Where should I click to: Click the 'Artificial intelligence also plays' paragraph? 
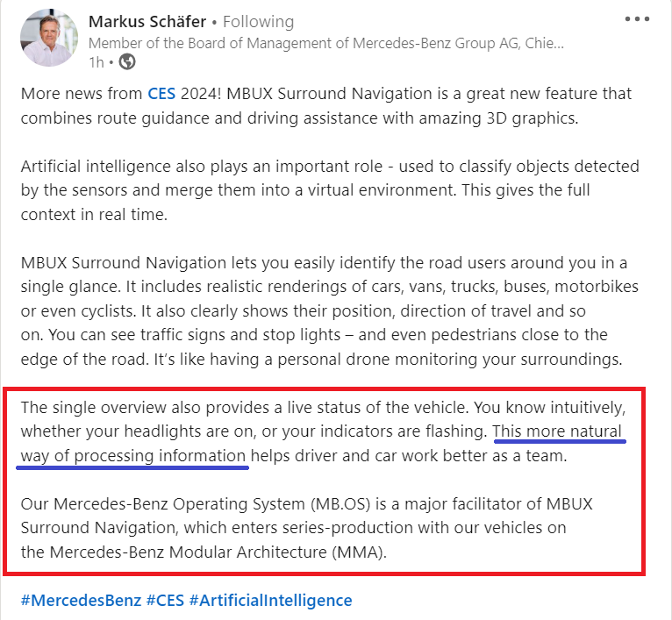point(330,190)
